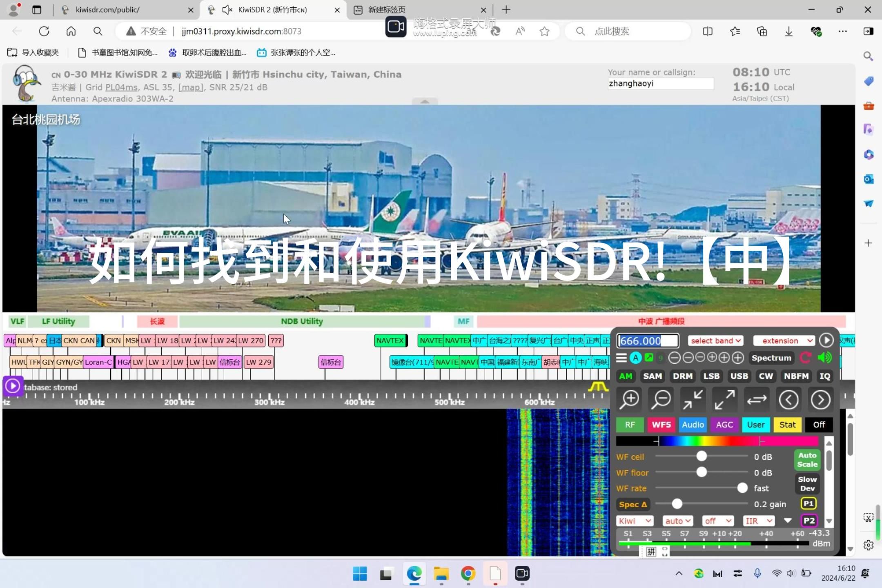Click the green speaker mute icon
Screen dimensions: 882x588
pos(824,358)
